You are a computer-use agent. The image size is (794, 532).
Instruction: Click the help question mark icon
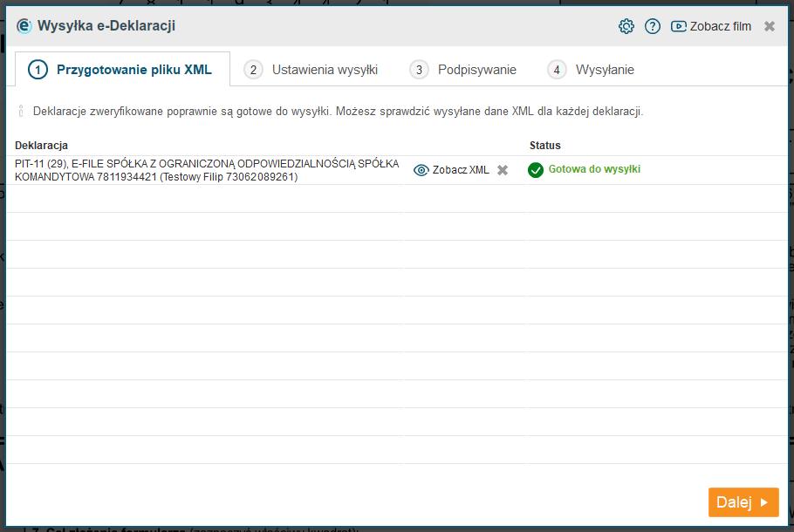(x=653, y=26)
